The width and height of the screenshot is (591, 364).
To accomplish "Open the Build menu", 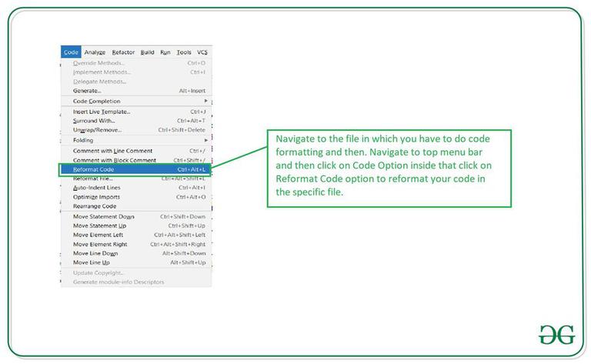I will click(x=147, y=52).
